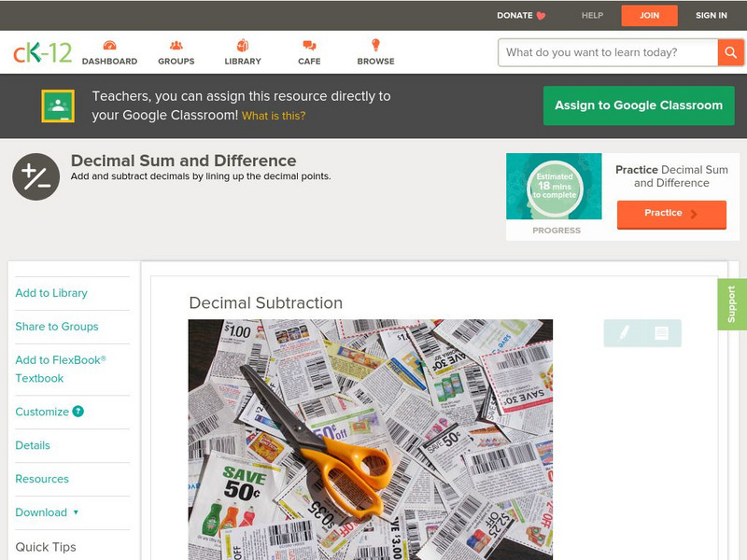This screenshot has height=560, width=747.
Task: Click the Decimal Subtraction heading
Action: (266, 302)
